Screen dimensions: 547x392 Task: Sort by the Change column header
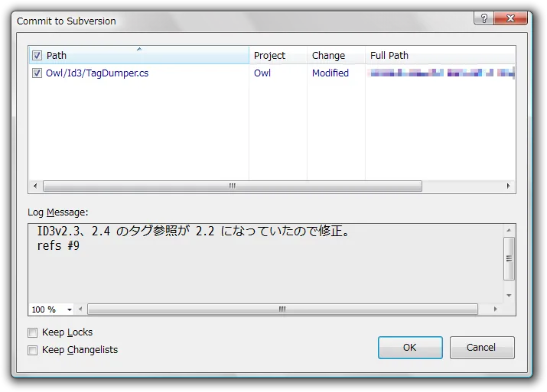click(x=336, y=55)
